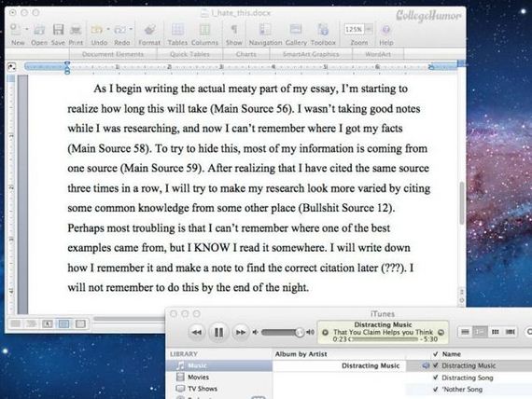Screen dimensions: 532x399
Task: Click the iTunes volume slider knob
Action: 300,332
